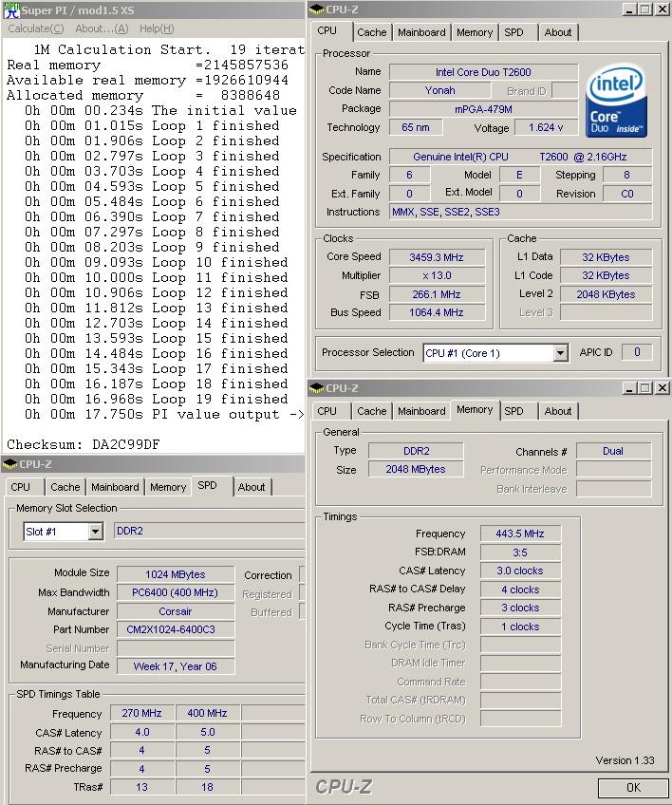The image size is (672, 805).
Task: Open About tab in top CPU-Z window
Action: [x=557, y=32]
